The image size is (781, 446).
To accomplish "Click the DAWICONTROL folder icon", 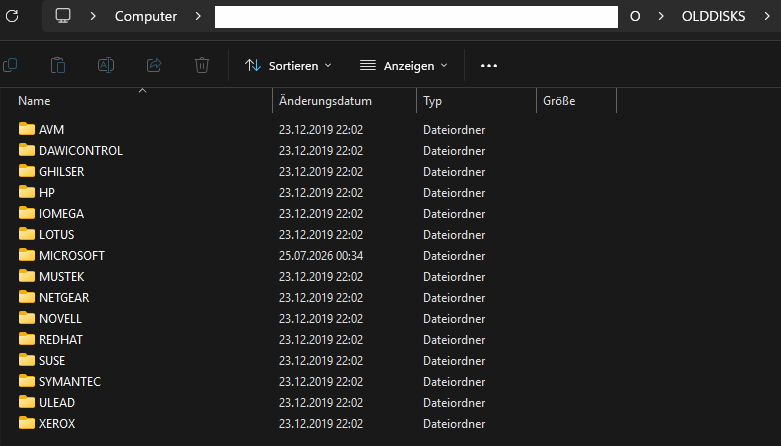I will [27, 150].
